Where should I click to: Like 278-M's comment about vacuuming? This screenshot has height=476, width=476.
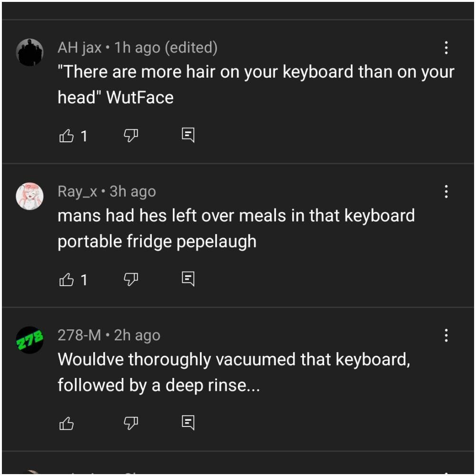67,422
